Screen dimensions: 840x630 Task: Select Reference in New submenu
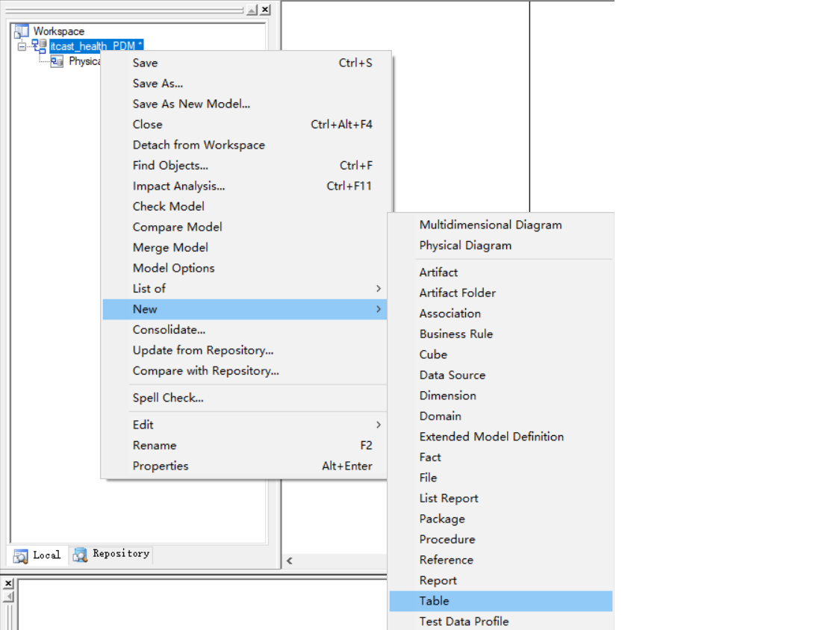point(501,560)
